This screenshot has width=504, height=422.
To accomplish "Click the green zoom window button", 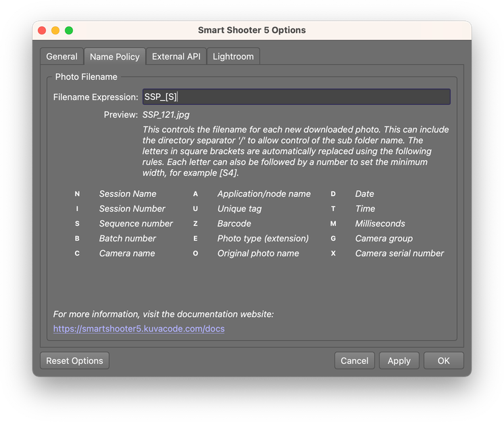I will coord(69,30).
